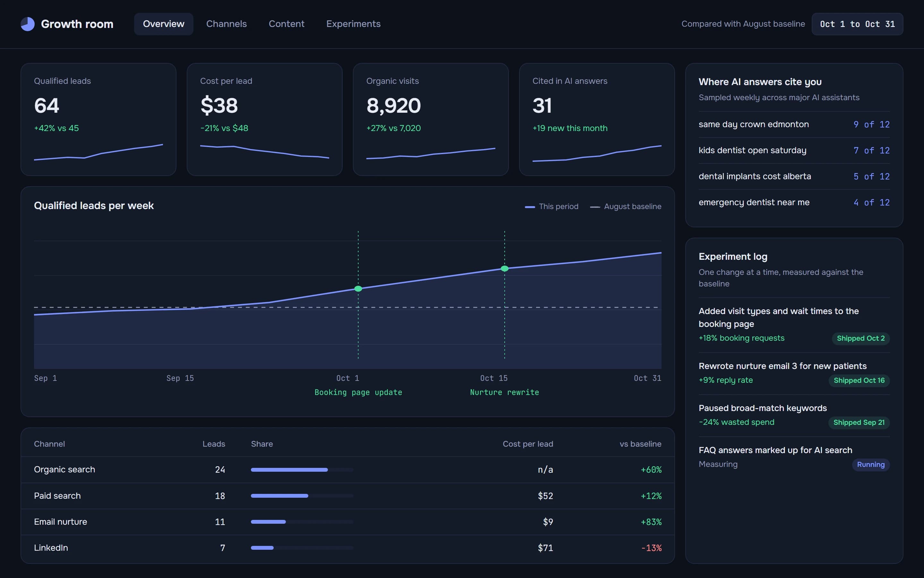
Task: Click the Cited in AI answers 31 value
Action: coord(542,106)
